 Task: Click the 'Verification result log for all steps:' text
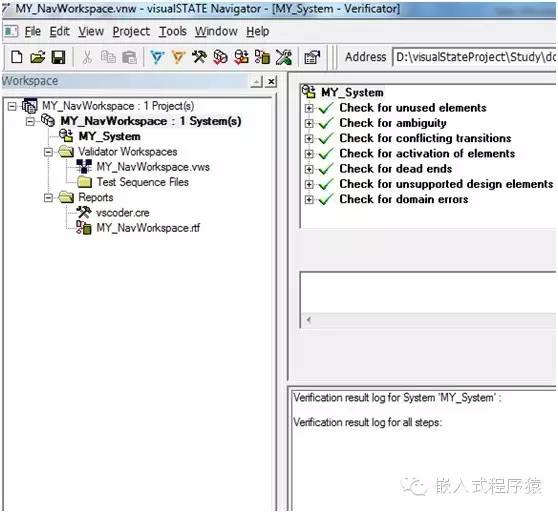click(x=367, y=422)
